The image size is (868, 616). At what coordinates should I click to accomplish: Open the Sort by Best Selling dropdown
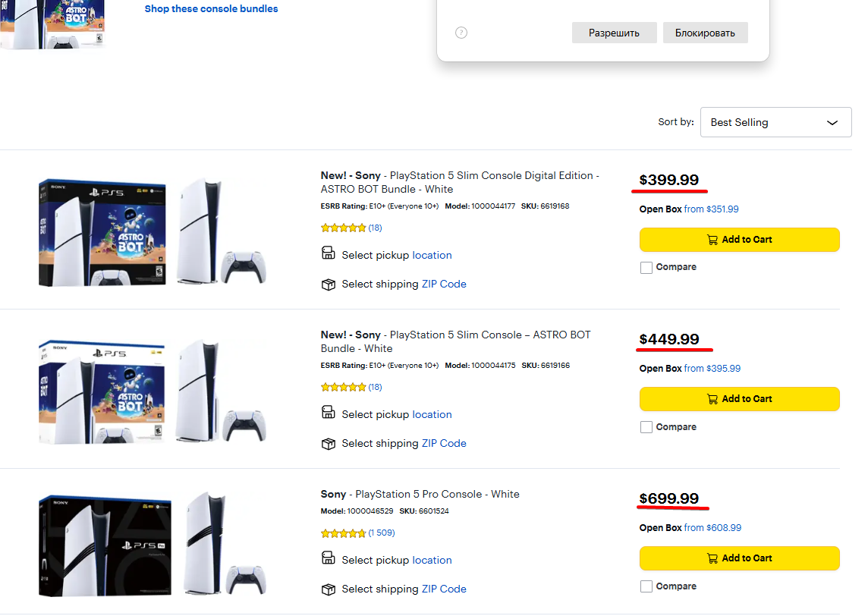tap(775, 122)
